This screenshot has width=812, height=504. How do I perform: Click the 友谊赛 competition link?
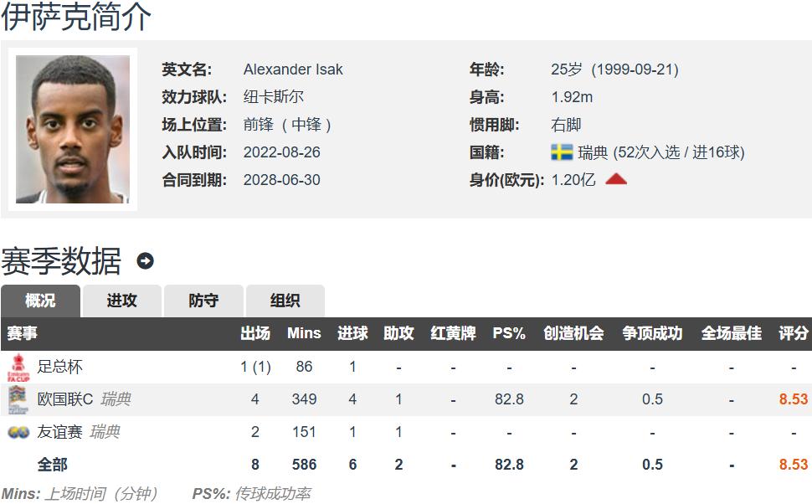click(60, 432)
